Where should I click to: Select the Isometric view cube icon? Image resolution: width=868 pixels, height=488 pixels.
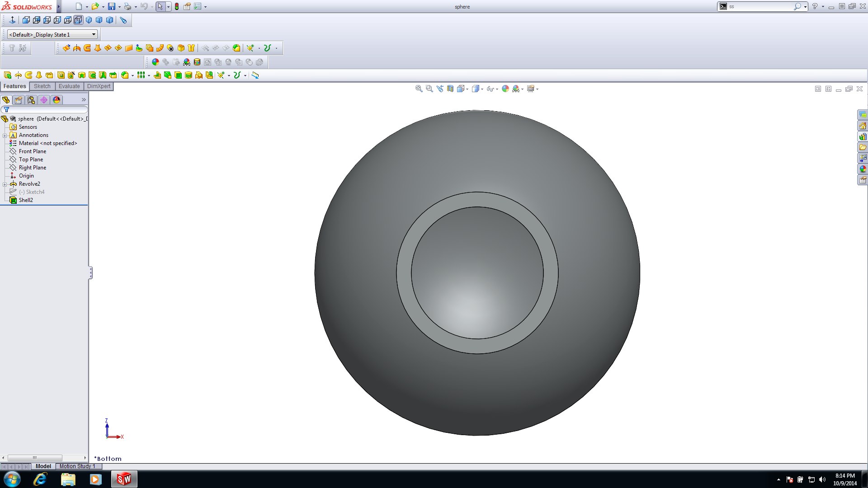click(89, 20)
